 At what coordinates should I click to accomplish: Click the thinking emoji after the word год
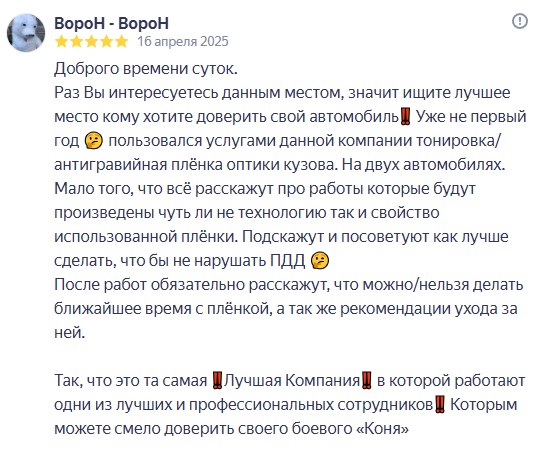point(93,141)
